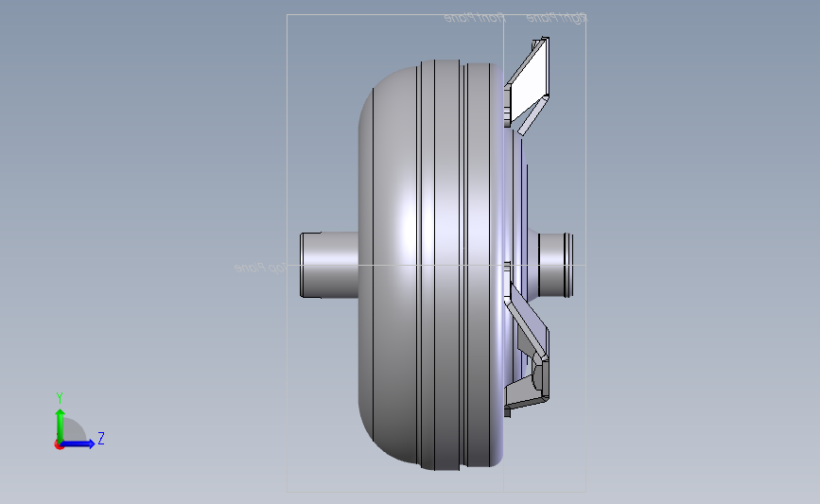The height and width of the screenshot is (504, 820).
Task: Click the red origin ball of the triad
Action: coord(59,445)
